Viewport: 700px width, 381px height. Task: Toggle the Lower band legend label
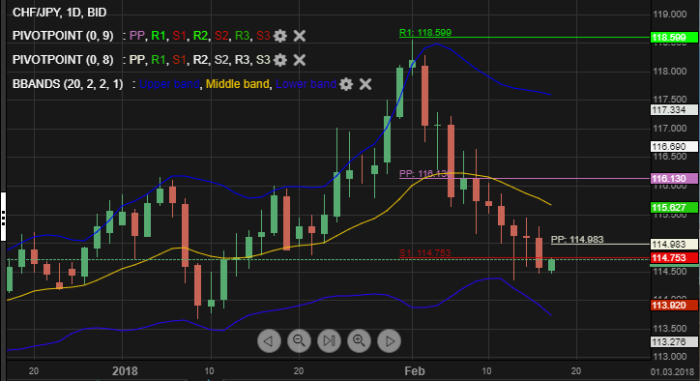click(x=306, y=84)
